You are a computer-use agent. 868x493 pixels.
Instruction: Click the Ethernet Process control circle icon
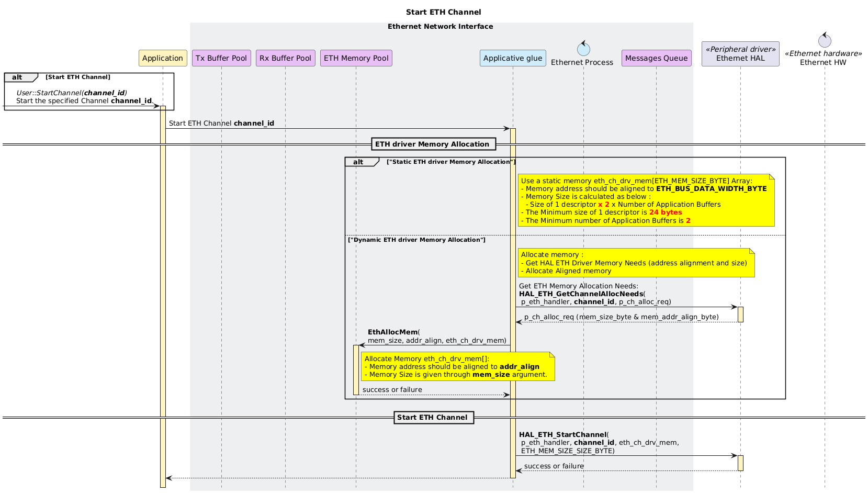point(583,49)
